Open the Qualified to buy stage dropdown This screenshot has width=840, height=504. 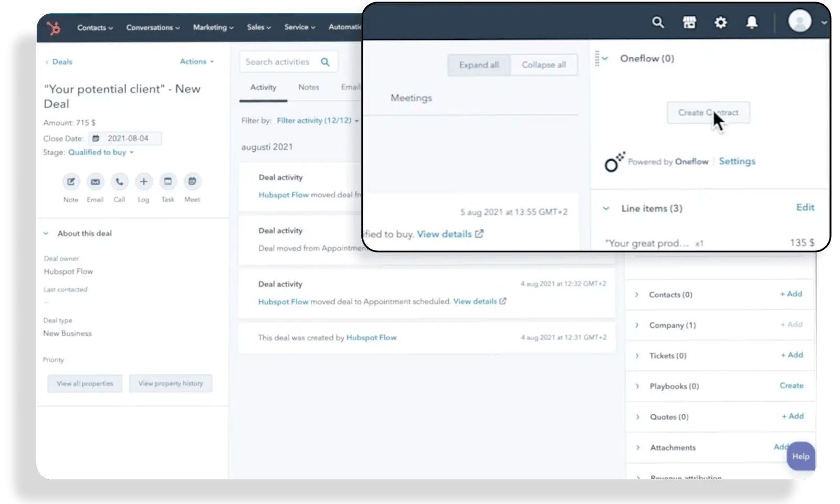click(x=101, y=152)
